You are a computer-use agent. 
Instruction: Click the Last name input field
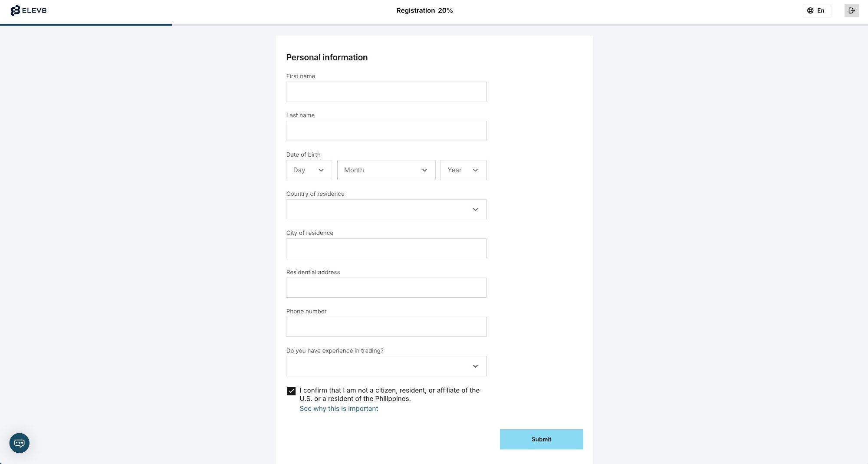click(x=386, y=131)
